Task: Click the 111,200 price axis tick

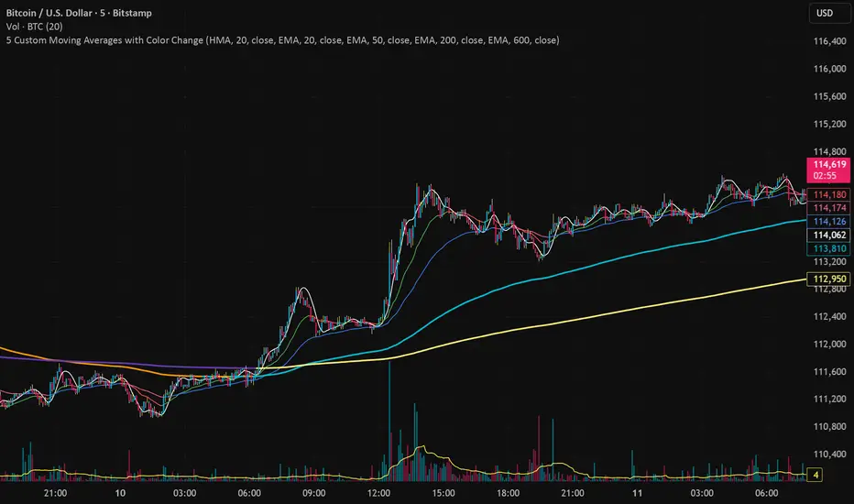Action: pyautogui.click(x=829, y=399)
